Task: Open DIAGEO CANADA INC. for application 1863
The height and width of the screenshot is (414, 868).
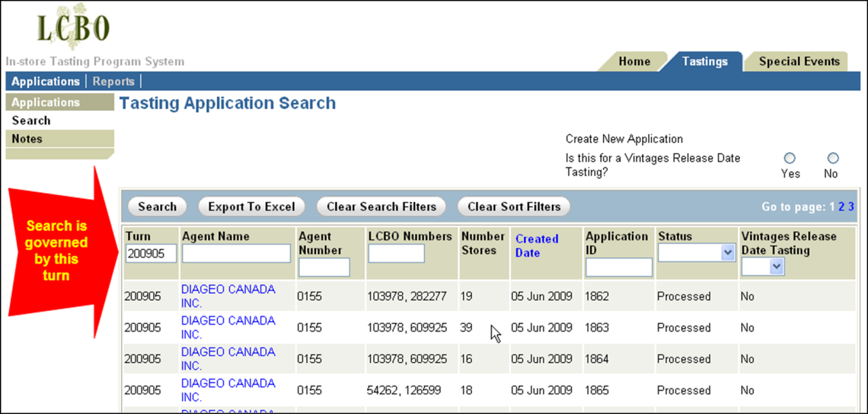Action: [x=228, y=327]
